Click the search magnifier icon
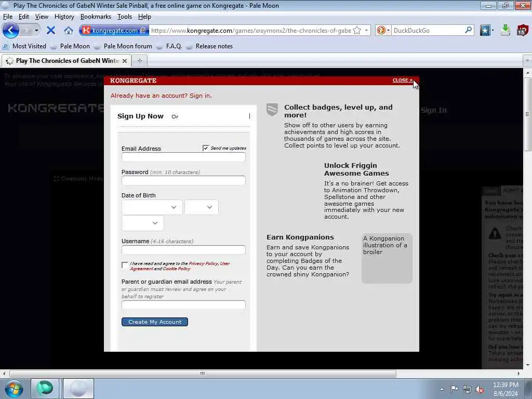The height and width of the screenshot is (399, 532). coord(469,30)
